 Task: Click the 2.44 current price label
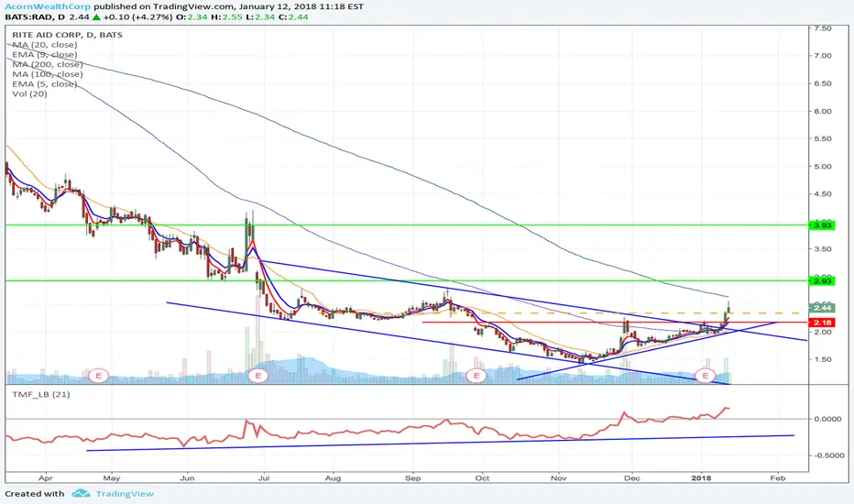[x=822, y=308]
